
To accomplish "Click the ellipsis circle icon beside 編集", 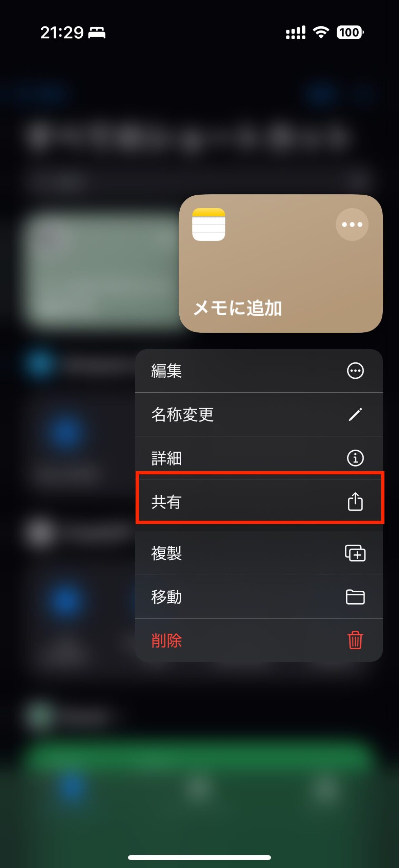I will pos(355,371).
